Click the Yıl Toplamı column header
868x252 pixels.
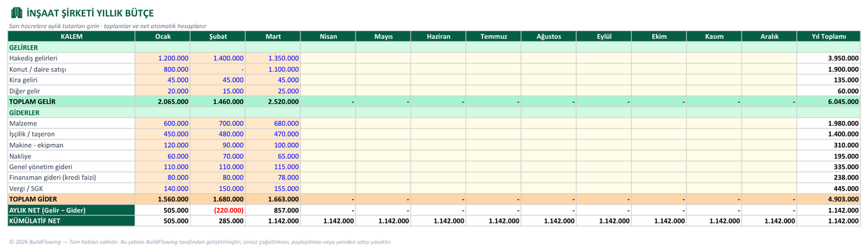pyautogui.click(x=829, y=36)
